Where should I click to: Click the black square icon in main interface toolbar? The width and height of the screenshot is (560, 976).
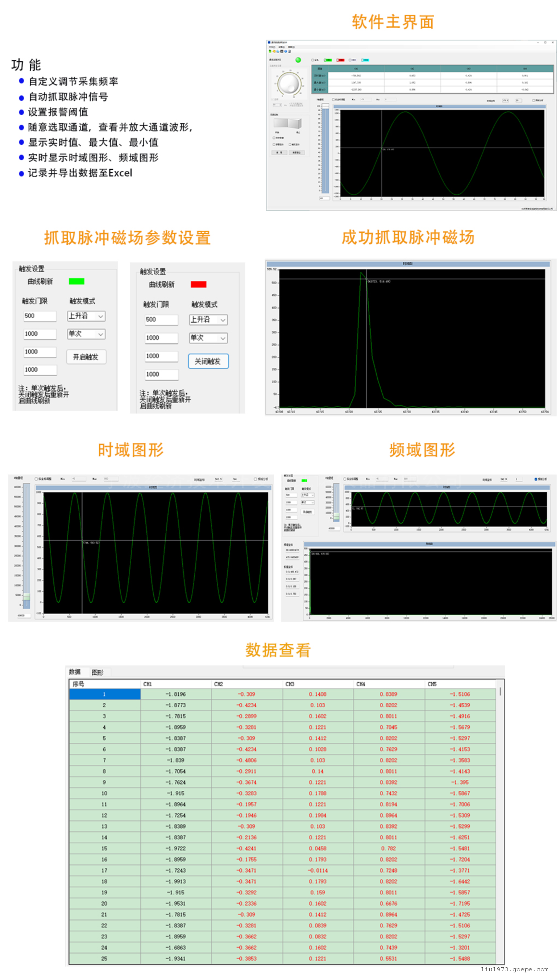pyautogui.click(x=282, y=51)
